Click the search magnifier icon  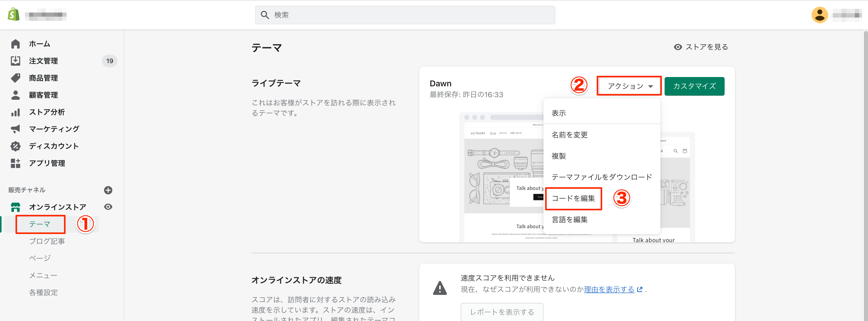265,15
